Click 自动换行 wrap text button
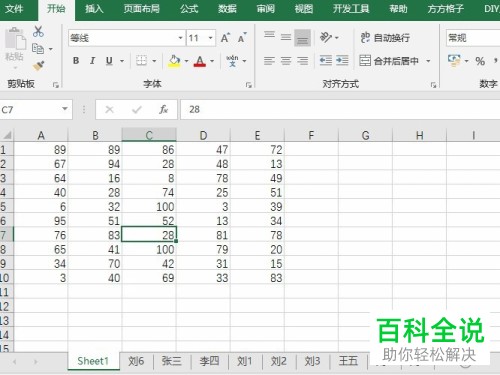 385,38
